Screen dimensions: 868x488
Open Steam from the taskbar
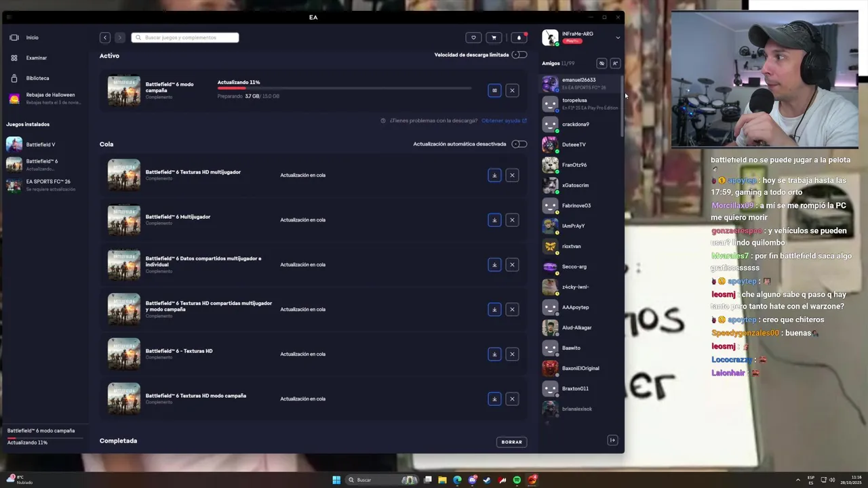click(x=487, y=480)
